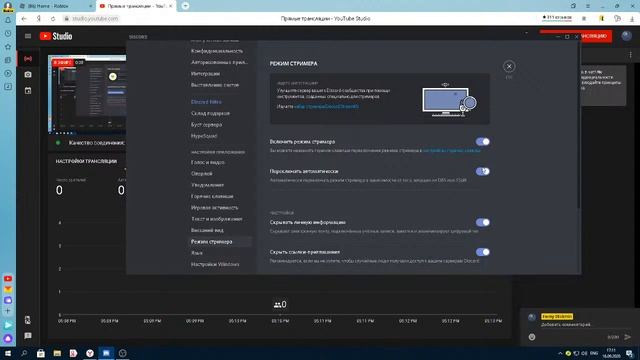
Task: Open Уведомления settings section
Action: (x=207, y=185)
